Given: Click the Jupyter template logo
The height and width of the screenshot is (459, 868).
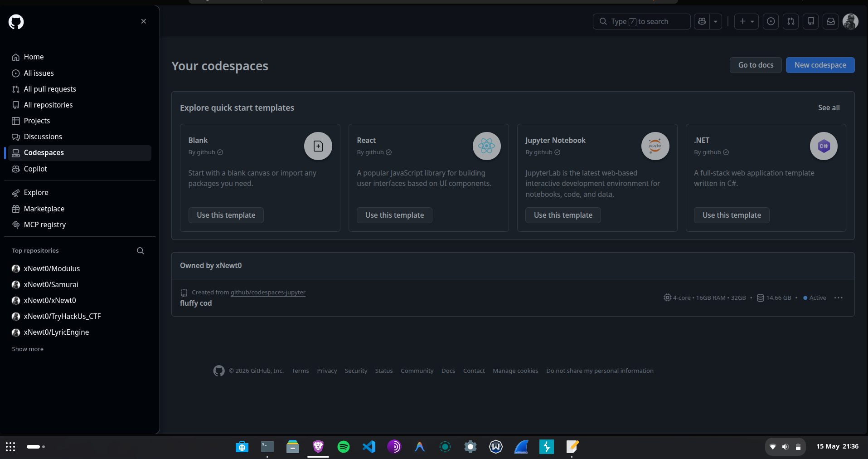Looking at the screenshot, I should pyautogui.click(x=655, y=146).
